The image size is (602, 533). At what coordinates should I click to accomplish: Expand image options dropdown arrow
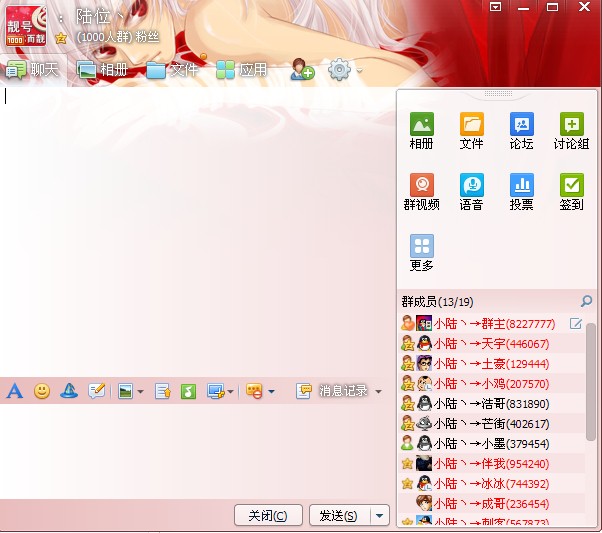click(x=140, y=392)
